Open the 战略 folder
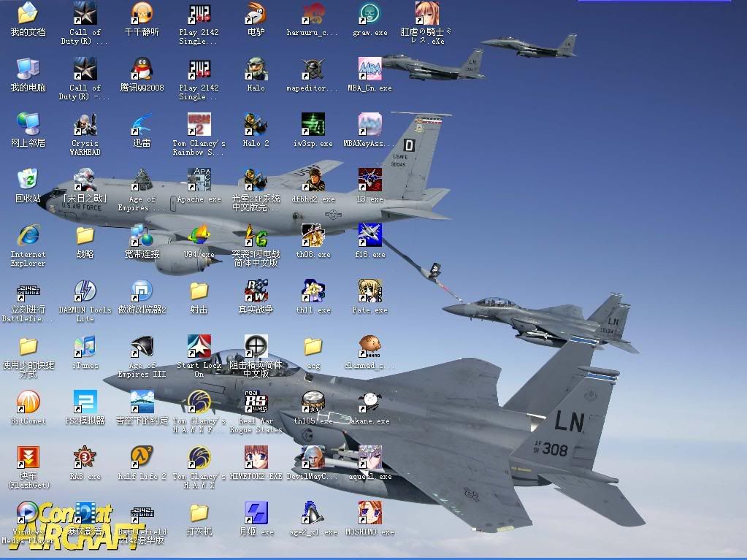Image resolution: width=747 pixels, height=560 pixels. pyautogui.click(x=85, y=235)
